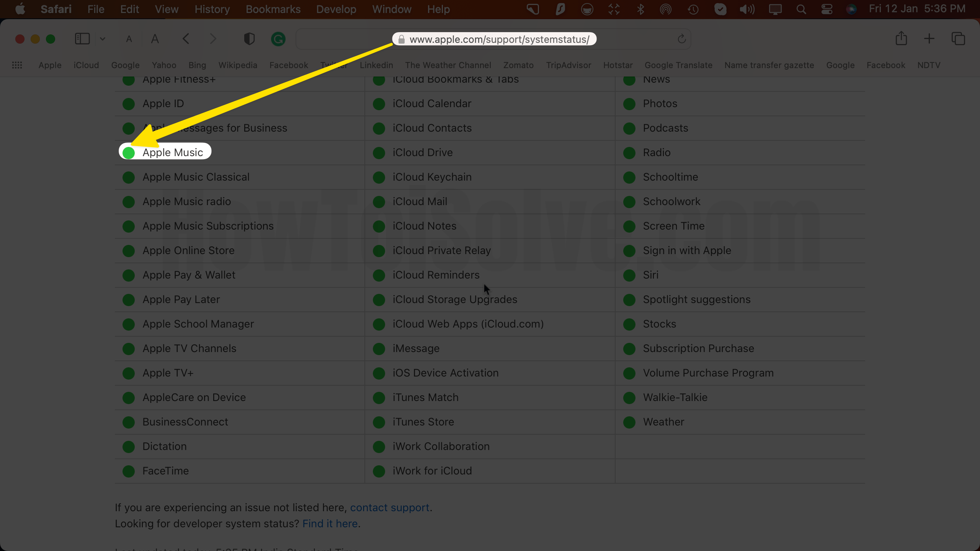
Task: Click the Find it here link
Action: click(330, 523)
